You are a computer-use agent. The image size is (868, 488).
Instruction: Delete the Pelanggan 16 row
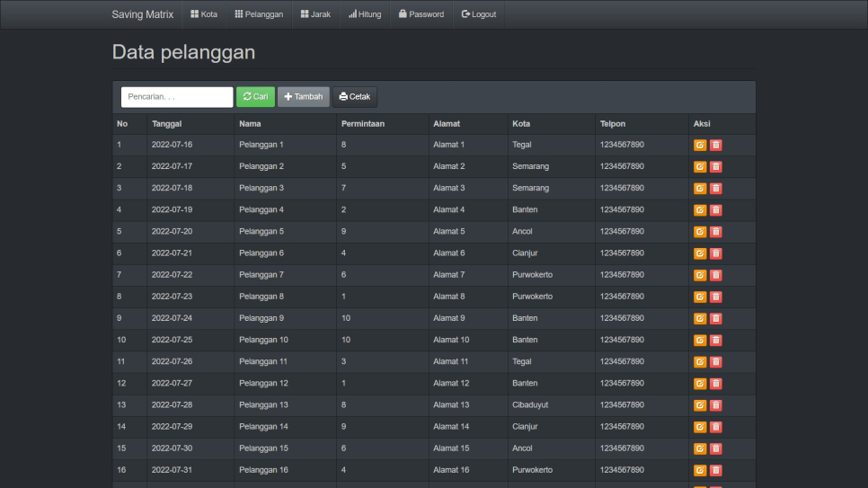716,470
